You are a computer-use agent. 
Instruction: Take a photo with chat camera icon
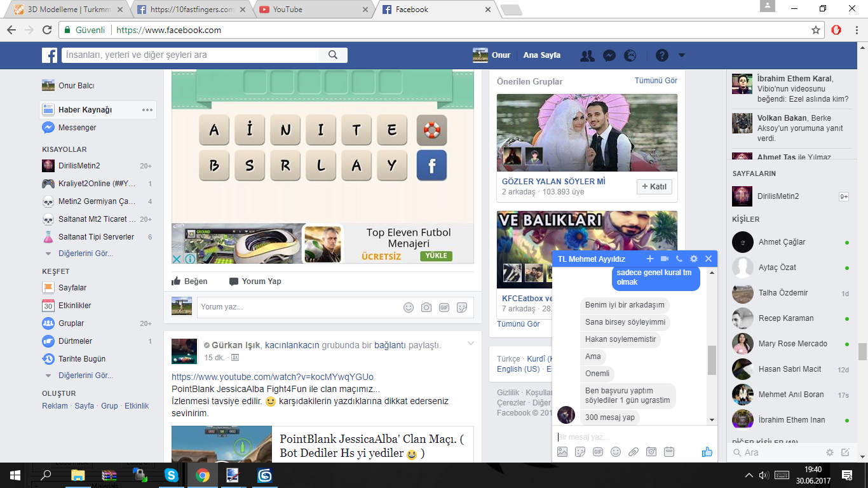[x=651, y=452]
